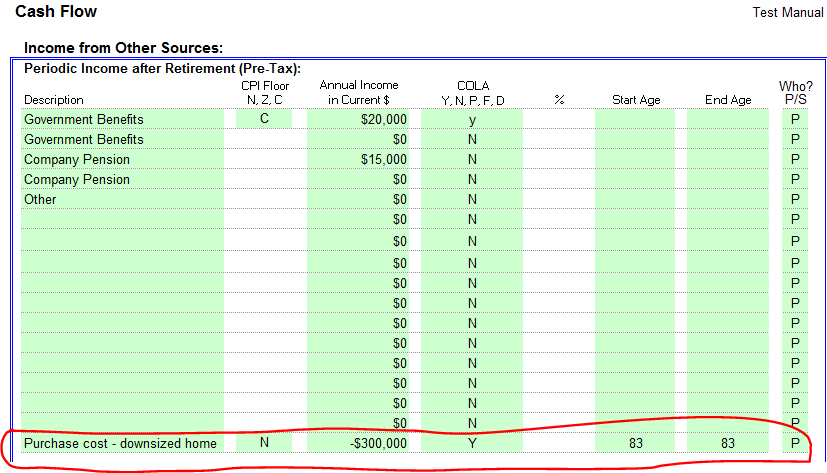This screenshot has height=473, width=827.
Task: Click End Age 83 in the last row
Action: (728, 443)
